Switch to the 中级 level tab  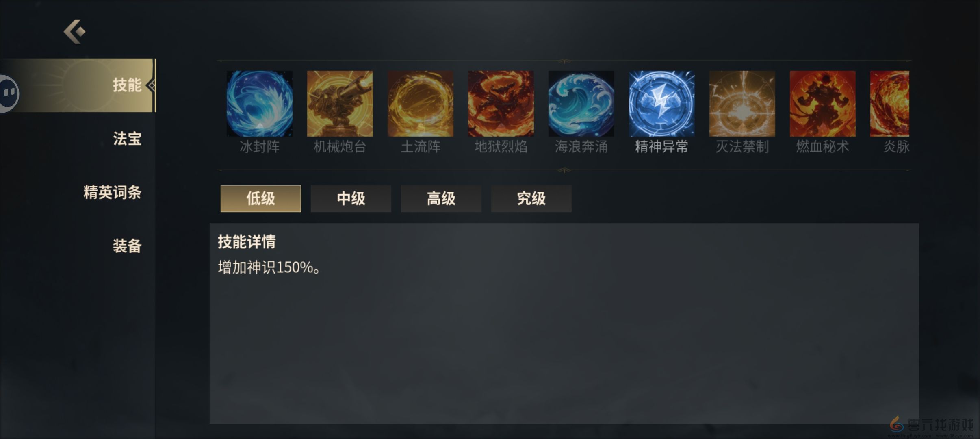[351, 198]
